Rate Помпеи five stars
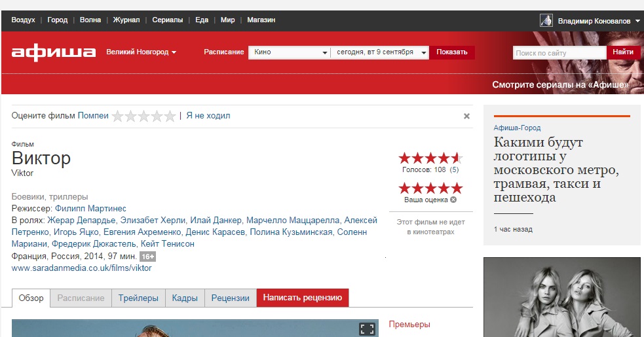Image resolution: width=644 pixels, height=337 pixels. [x=170, y=116]
